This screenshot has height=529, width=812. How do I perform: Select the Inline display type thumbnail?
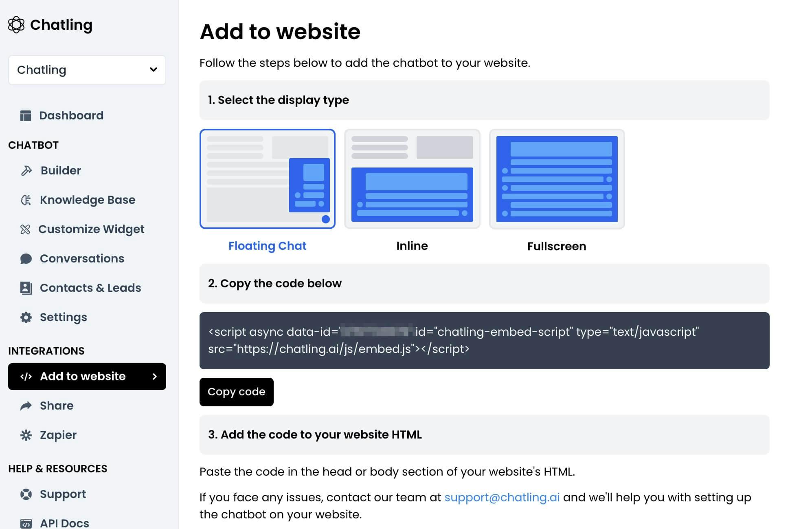[412, 179]
